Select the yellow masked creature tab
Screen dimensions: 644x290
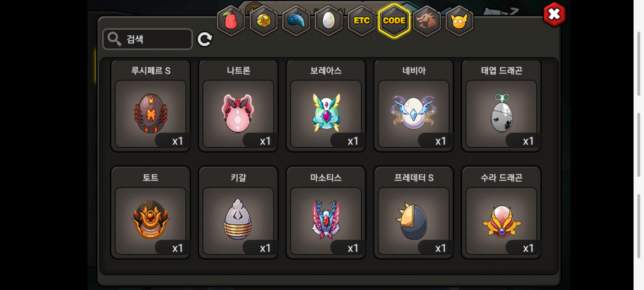coord(459,21)
